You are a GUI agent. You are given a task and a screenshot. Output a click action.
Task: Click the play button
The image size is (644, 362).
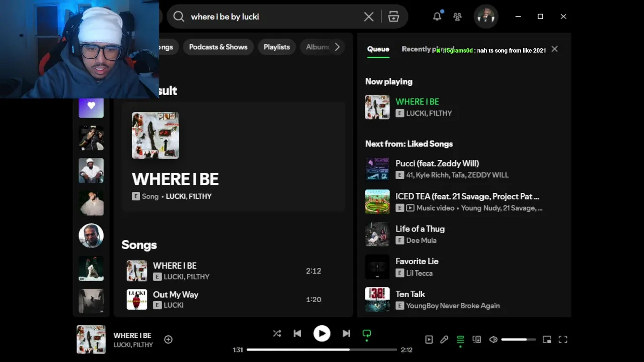[x=322, y=333]
